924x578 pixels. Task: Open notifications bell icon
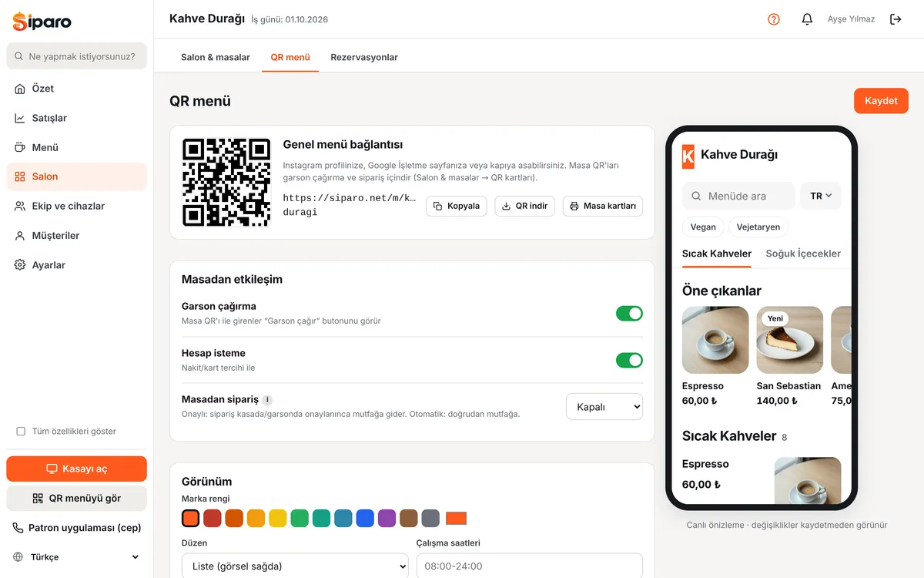coord(807,19)
